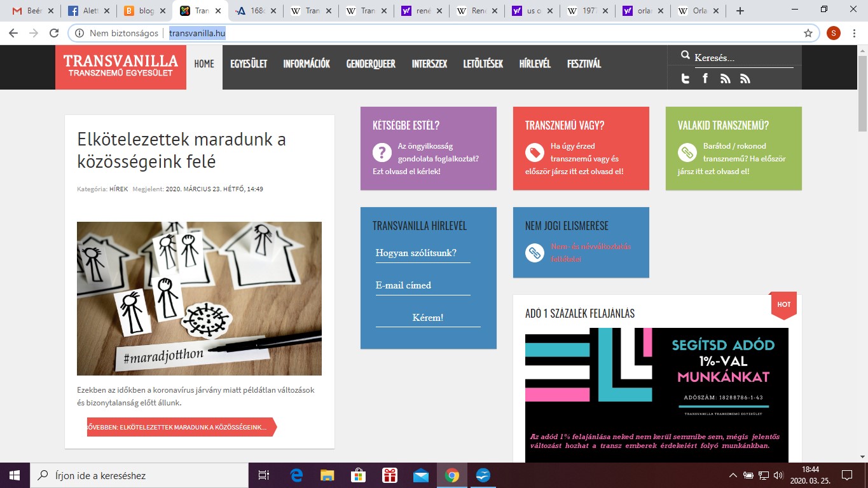Viewport: 868px width, 488px height.
Task: View site info icon in address bar
Action: (79, 33)
